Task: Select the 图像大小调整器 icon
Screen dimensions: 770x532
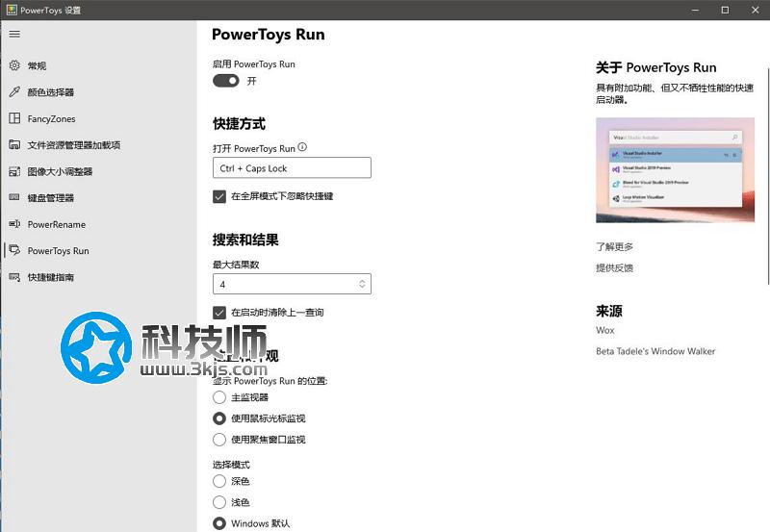Action: point(14,172)
